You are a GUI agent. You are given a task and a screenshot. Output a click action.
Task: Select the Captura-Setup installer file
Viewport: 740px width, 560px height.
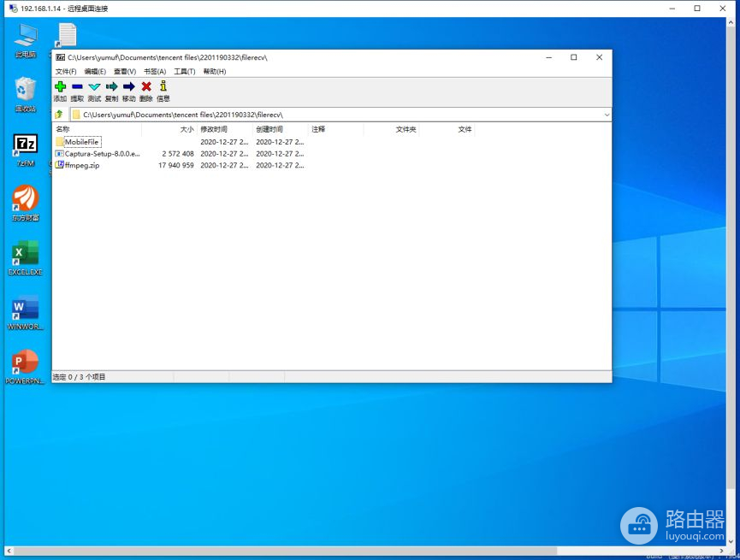coord(102,154)
